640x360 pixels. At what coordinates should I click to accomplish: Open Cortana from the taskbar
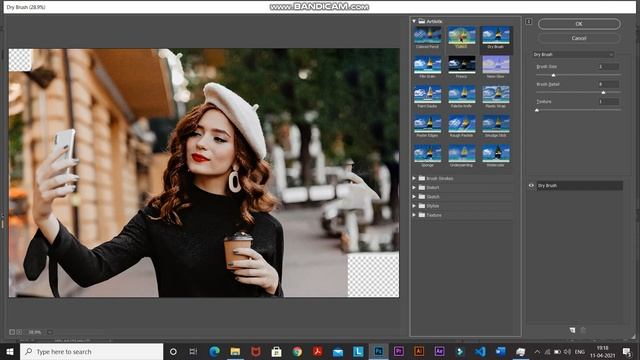click(x=173, y=351)
